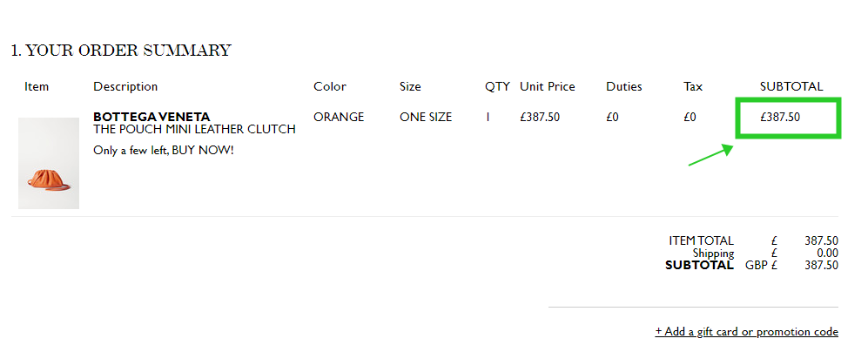Click the QTY column header

point(497,86)
